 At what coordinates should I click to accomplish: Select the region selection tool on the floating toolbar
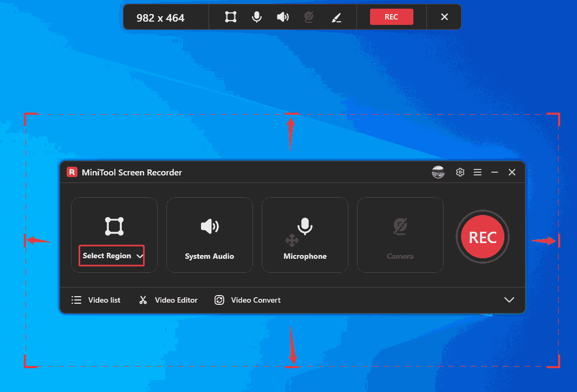[x=230, y=17]
